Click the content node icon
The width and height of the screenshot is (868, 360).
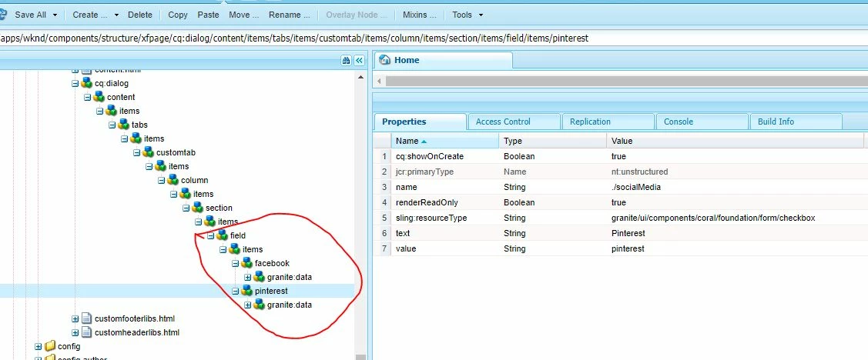pos(99,97)
